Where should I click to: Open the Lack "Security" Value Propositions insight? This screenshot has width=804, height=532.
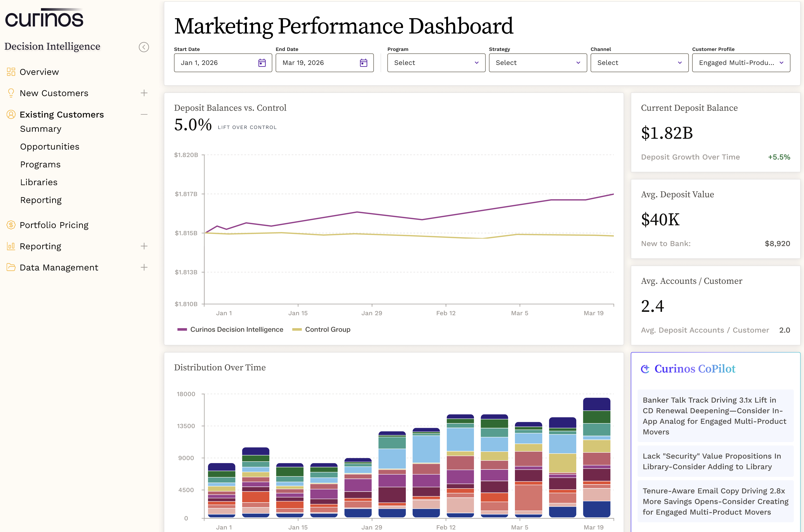point(715,461)
